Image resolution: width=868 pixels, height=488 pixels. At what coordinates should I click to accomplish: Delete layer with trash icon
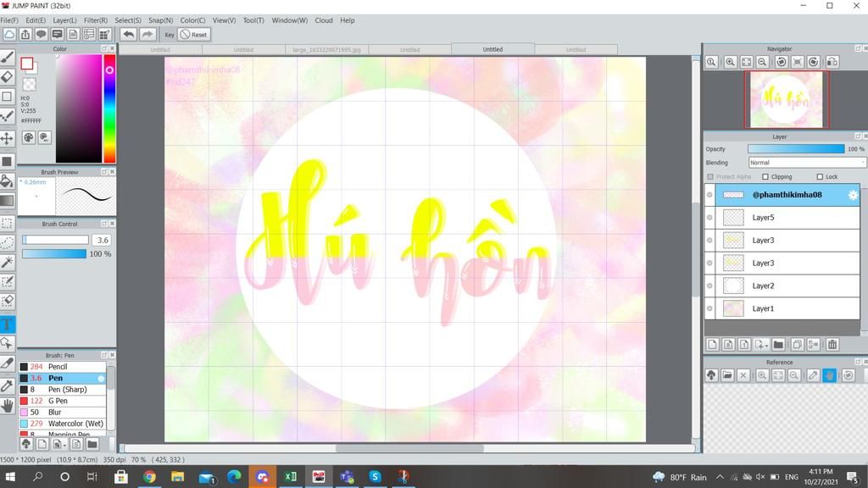[x=832, y=345]
